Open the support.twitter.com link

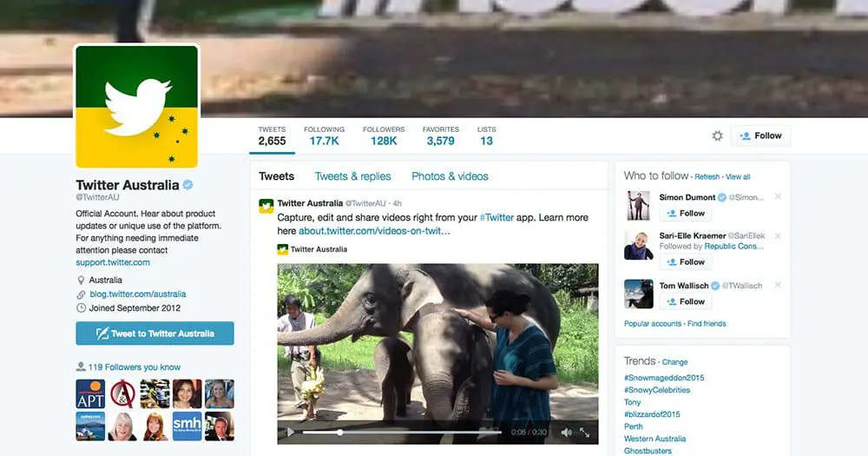point(113,262)
